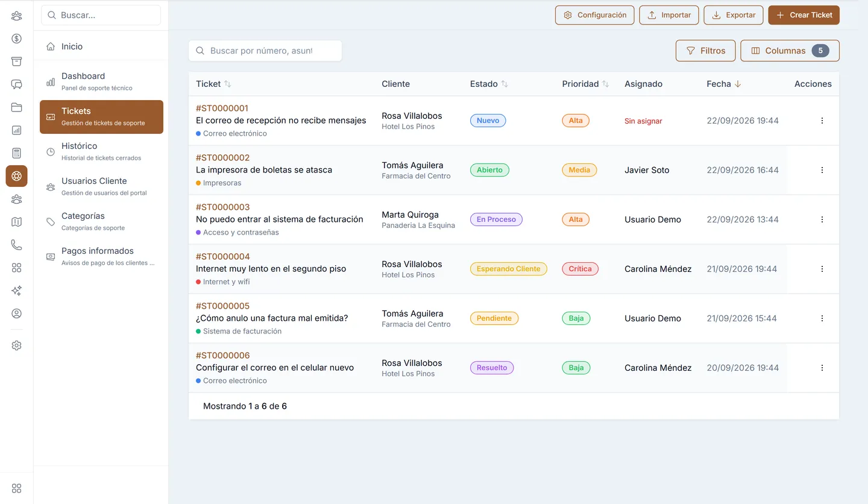Image resolution: width=868 pixels, height=504 pixels.
Task: Show row actions for ticket #ST0000004
Action: pyautogui.click(x=822, y=269)
